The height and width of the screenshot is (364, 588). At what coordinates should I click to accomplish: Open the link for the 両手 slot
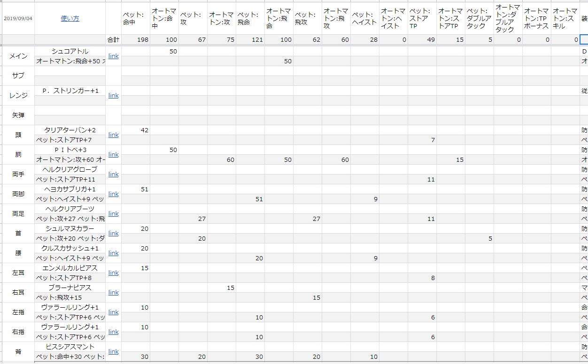[x=113, y=174]
